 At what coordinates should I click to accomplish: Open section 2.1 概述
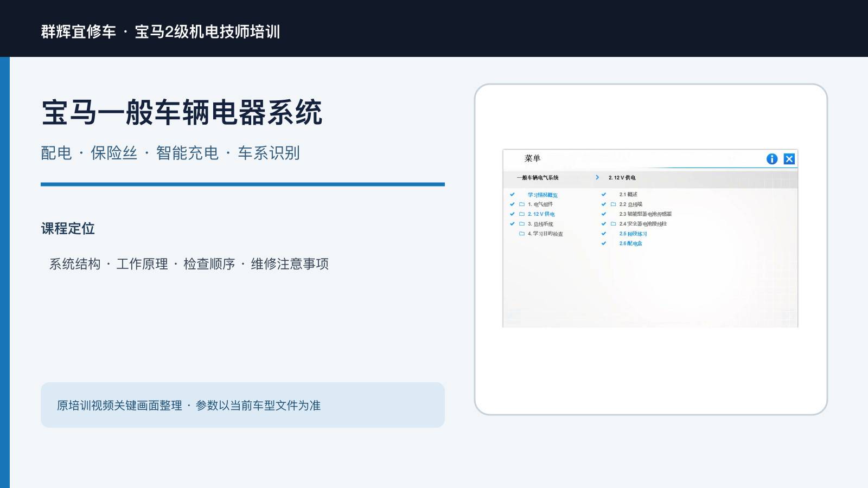(628, 195)
